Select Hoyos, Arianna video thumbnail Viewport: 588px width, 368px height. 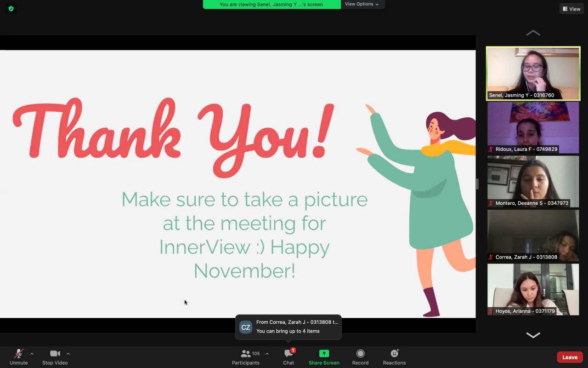coord(533,289)
